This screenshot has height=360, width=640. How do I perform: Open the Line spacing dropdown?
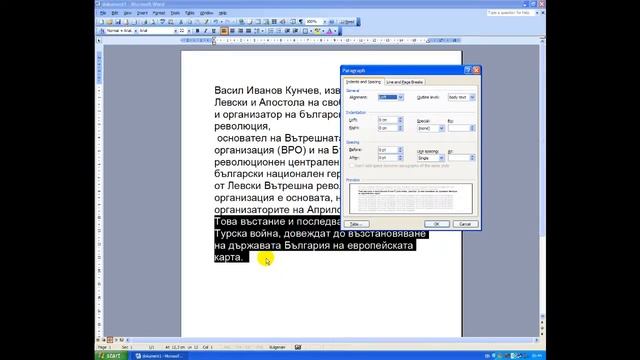pyautogui.click(x=442, y=158)
